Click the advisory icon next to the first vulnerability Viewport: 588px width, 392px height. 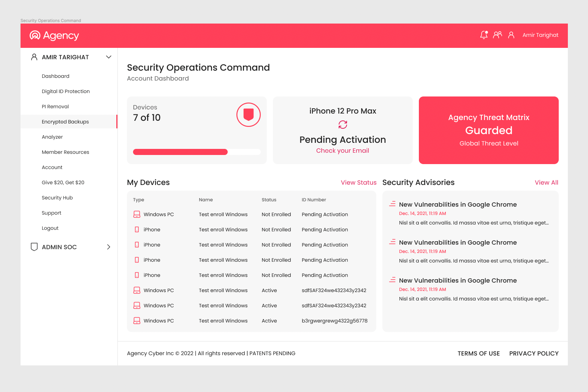click(392, 204)
